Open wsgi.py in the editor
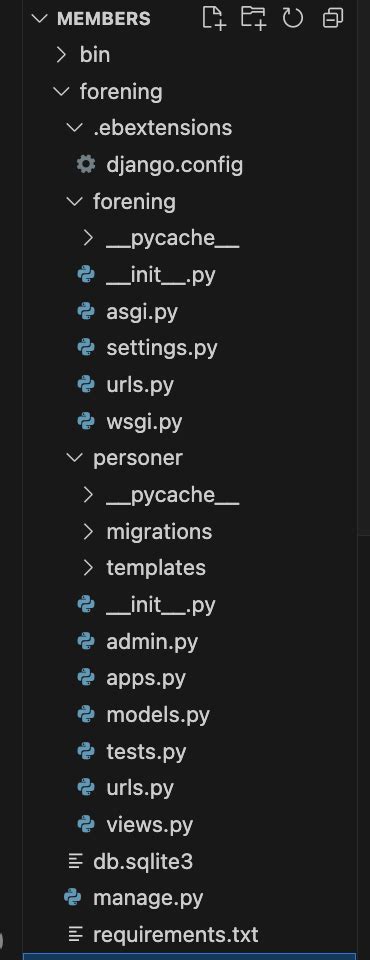This screenshot has height=960, width=370. (144, 421)
